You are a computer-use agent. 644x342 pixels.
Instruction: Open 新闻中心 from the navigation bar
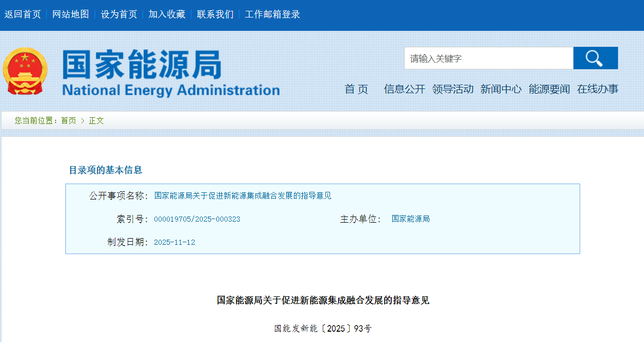(500, 89)
